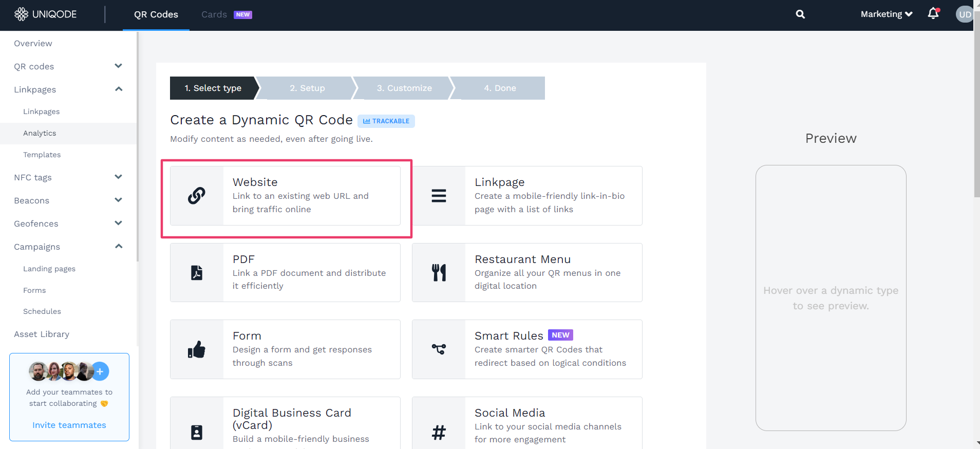Viewport: 980px width, 449px height.
Task: Select the Digital Business Card contact icon
Action: pyautogui.click(x=197, y=433)
